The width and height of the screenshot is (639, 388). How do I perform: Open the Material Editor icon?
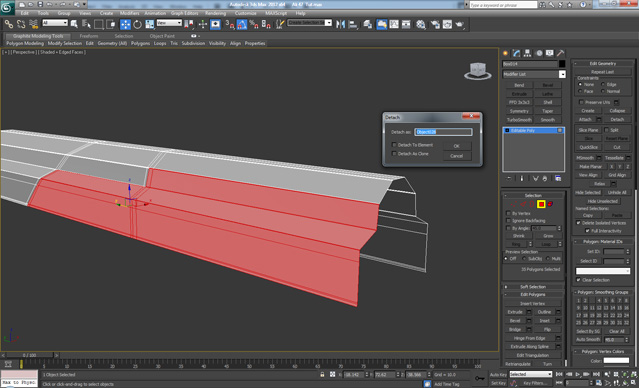tap(421, 24)
